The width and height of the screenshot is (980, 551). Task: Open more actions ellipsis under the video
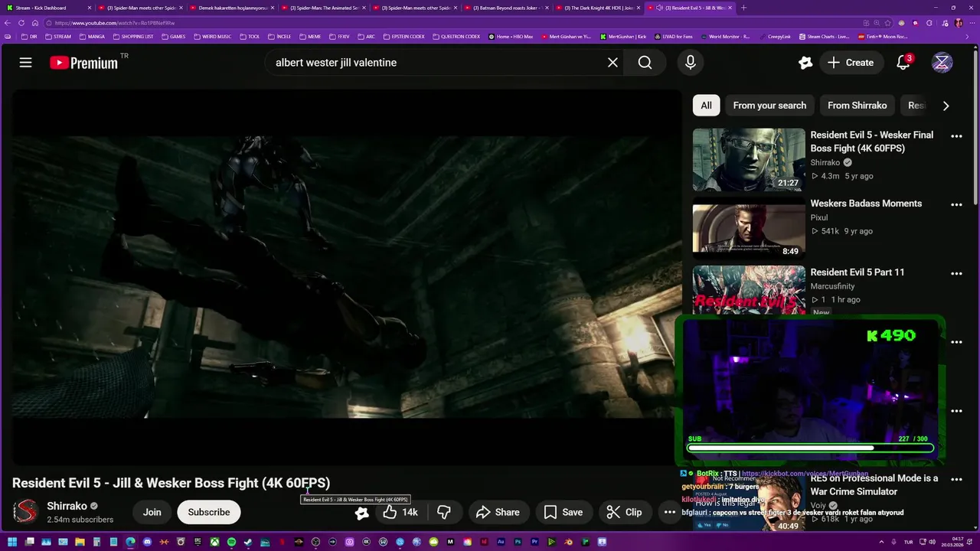click(669, 512)
